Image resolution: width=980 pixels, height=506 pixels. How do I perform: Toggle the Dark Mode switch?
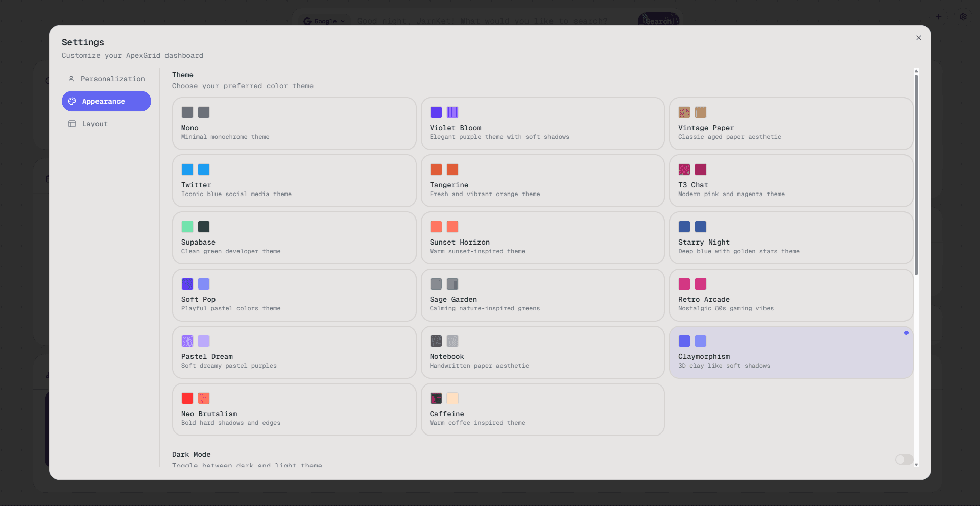903,460
